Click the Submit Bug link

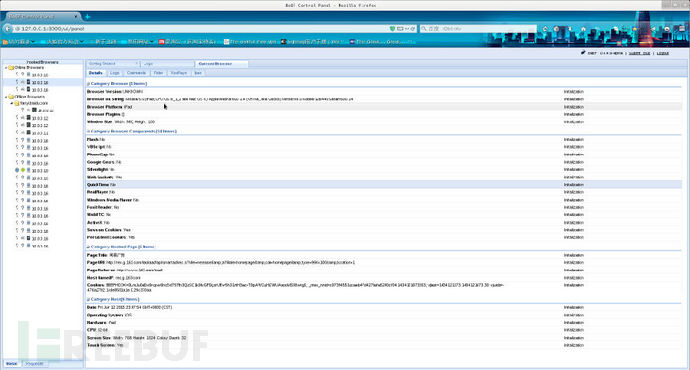(x=639, y=53)
